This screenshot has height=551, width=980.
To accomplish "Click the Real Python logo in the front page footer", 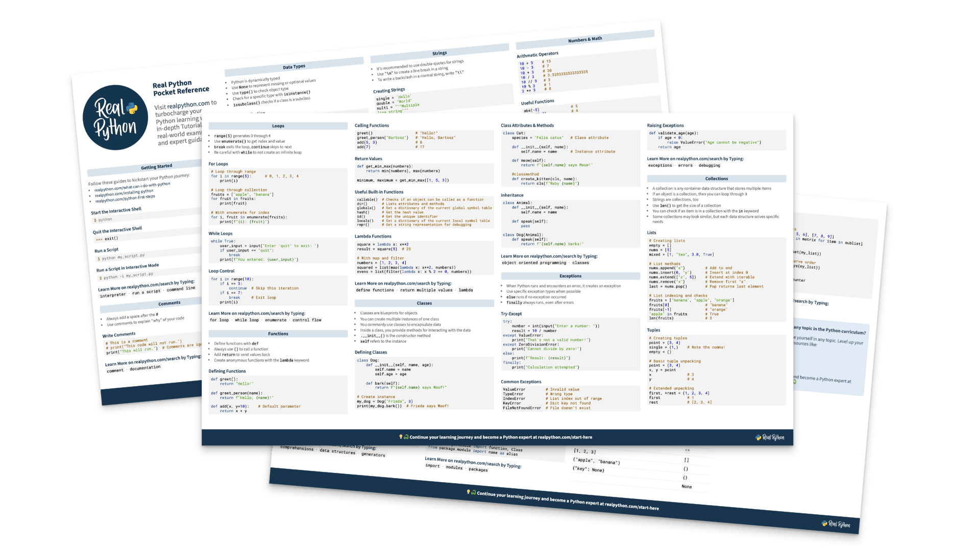I will tap(770, 437).
